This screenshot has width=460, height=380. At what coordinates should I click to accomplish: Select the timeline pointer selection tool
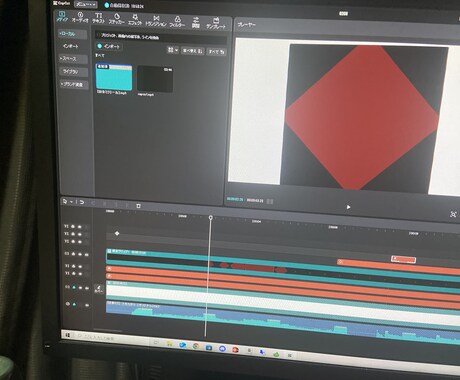65,202
